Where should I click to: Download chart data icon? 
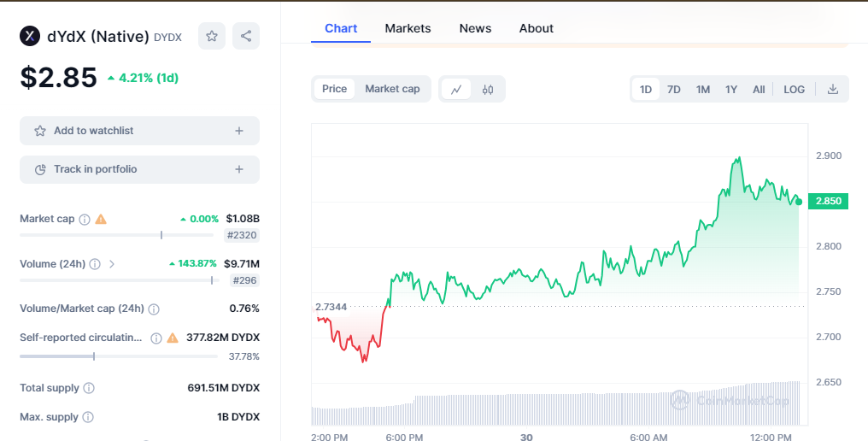click(x=833, y=89)
